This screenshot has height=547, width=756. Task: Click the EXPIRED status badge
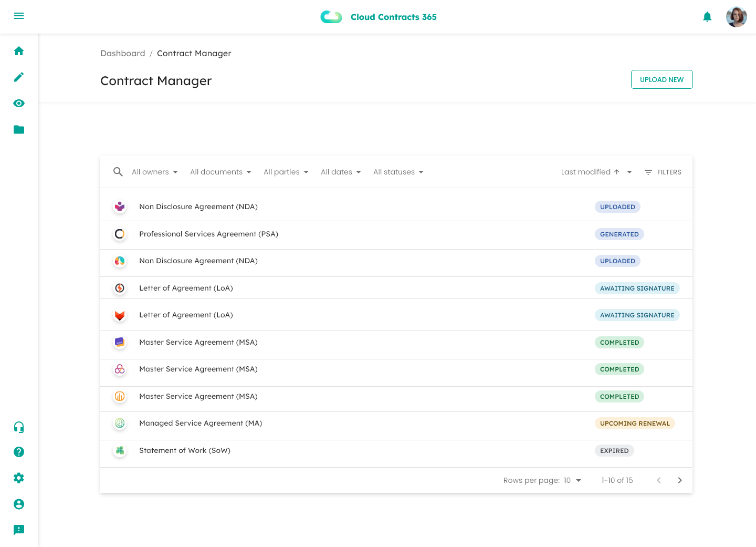click(614, 451)
